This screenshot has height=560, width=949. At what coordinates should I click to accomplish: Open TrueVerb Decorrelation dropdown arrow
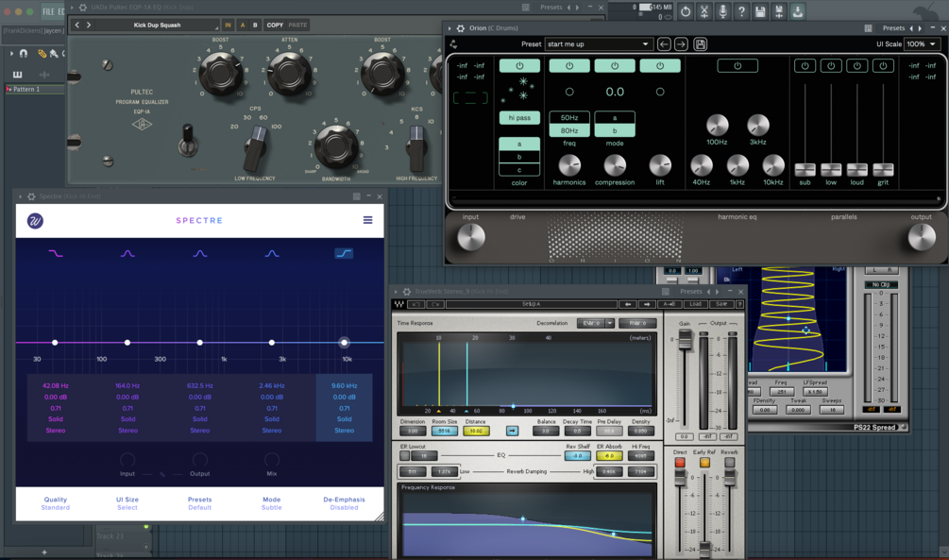[610, 323]
